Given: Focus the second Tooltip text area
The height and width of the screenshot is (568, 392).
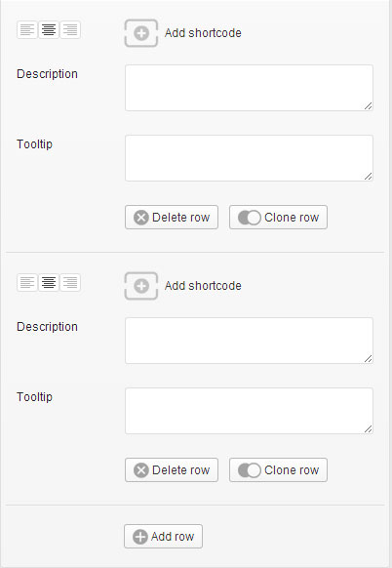Looking at the screenshot, I should (249, 411).
